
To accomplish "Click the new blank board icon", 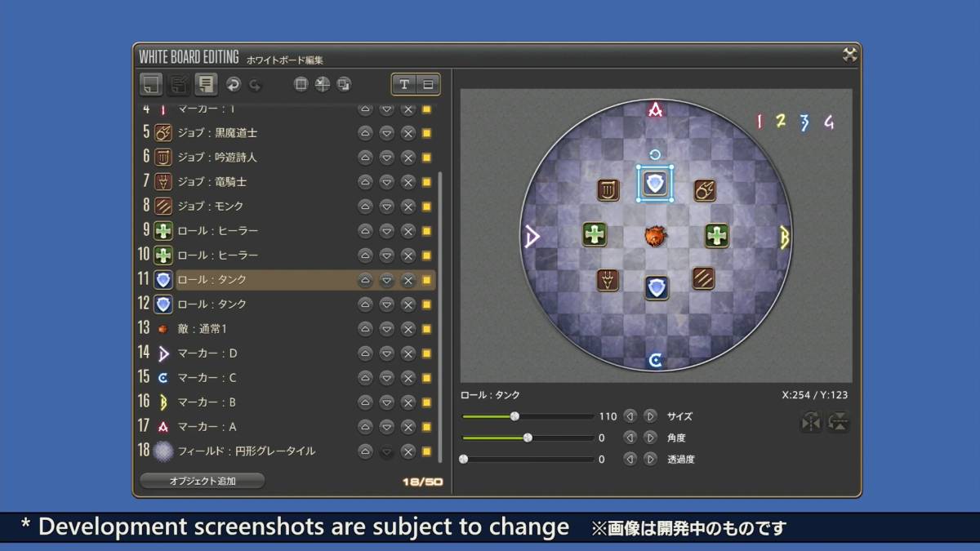I will [x=151, y=84].
